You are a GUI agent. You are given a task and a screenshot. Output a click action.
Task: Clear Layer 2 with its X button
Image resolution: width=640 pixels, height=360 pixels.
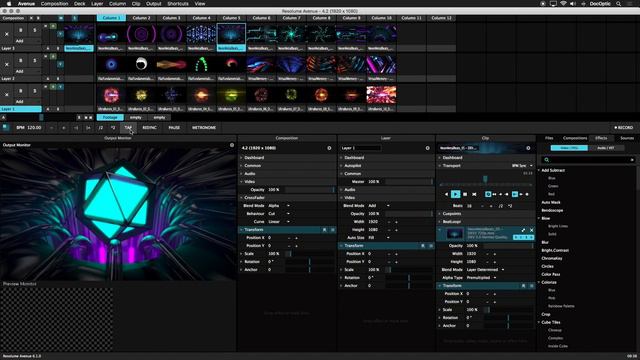point(7,64)
